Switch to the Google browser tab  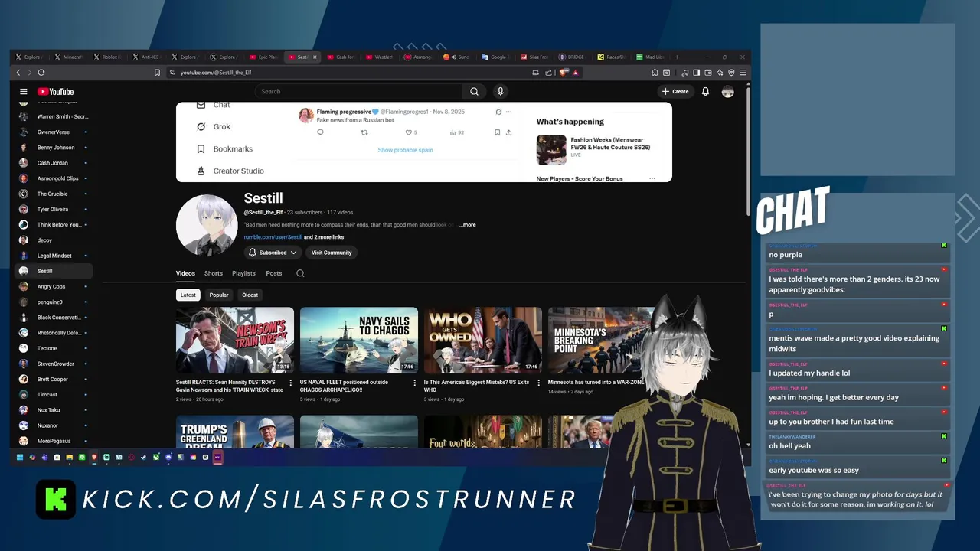click(x=494, y=57)
